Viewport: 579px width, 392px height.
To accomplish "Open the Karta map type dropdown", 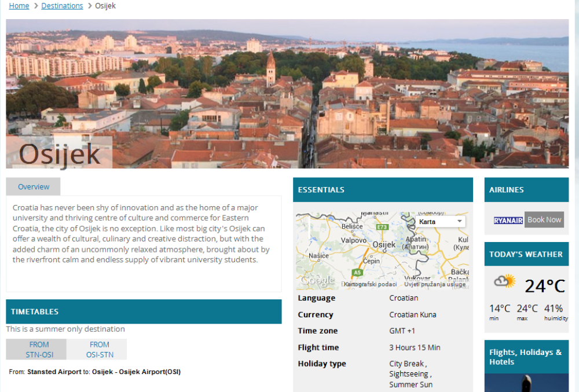I will (x=440, y=221).
